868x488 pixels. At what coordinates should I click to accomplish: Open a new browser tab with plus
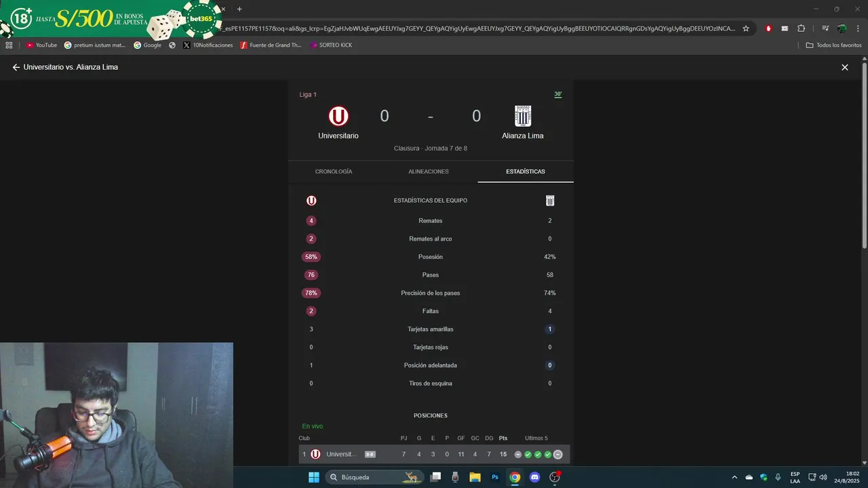239,9
